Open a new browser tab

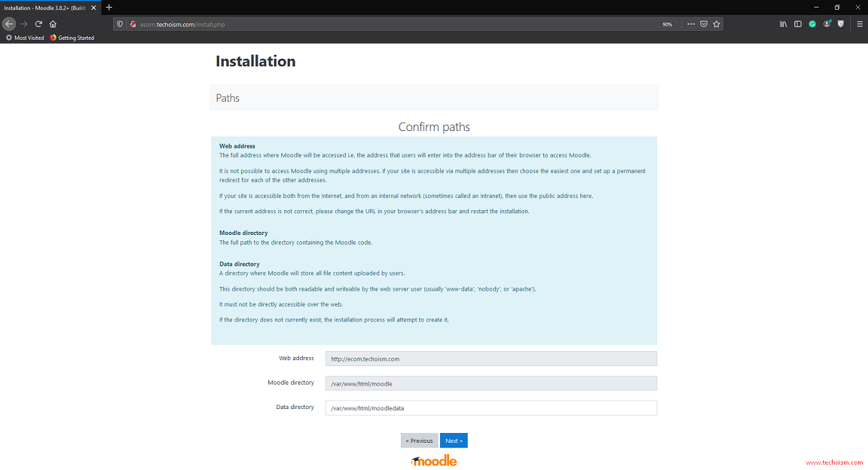tap(109, 8)
